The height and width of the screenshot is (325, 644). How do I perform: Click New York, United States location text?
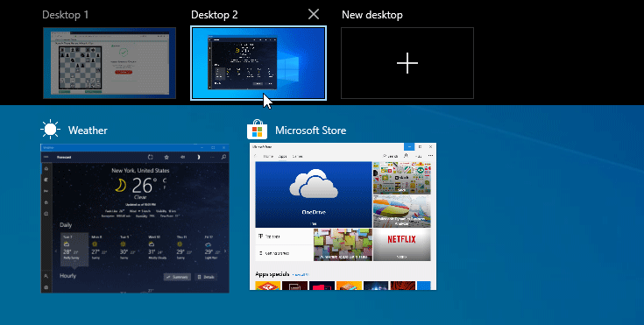140,170
